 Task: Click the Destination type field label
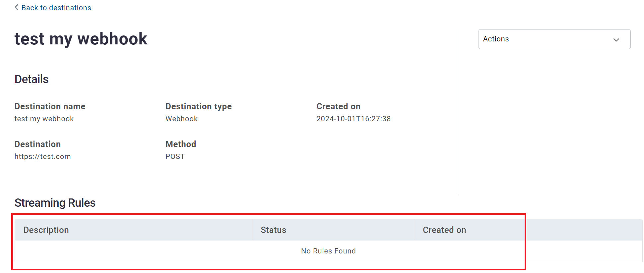coord(198,106)
